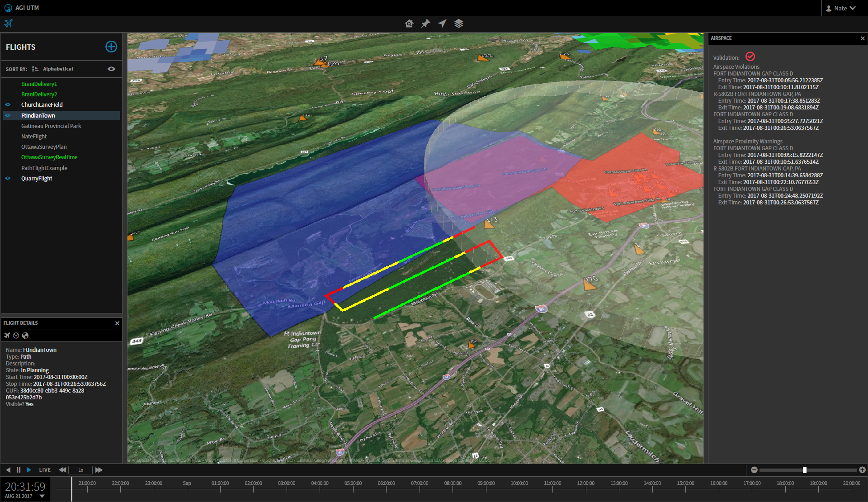Close the Airspace panel
This screenshot has height=502, width=868.
pyautogui.click(x=862, y=38)
